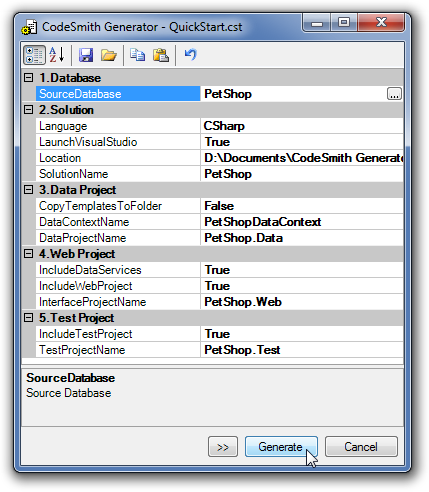Save property set with floppy icon
The image size is (429, 492).
pos(86,55)
